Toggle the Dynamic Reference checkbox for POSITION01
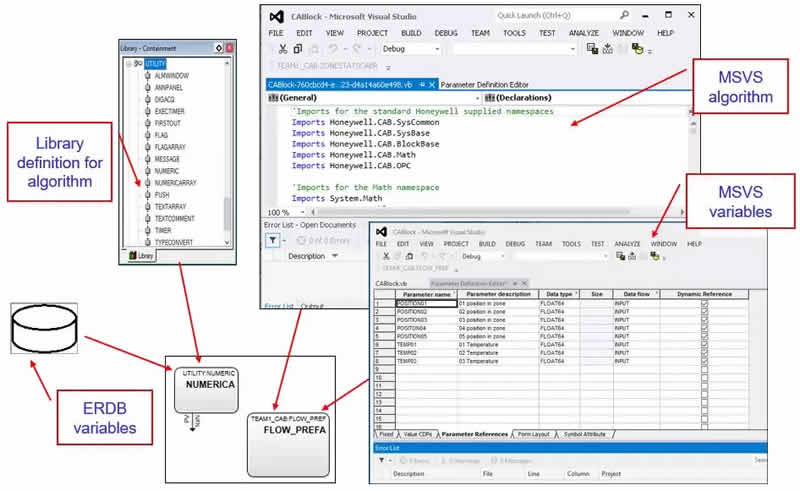The height and width of the screenshot is (491, 800). [705, 304]
